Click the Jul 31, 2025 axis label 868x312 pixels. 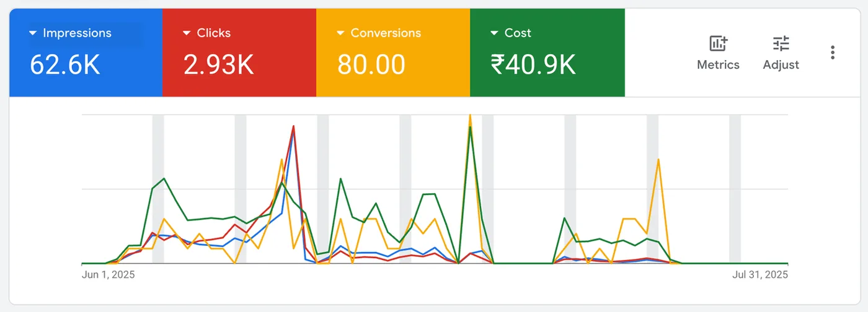point(761,274)
